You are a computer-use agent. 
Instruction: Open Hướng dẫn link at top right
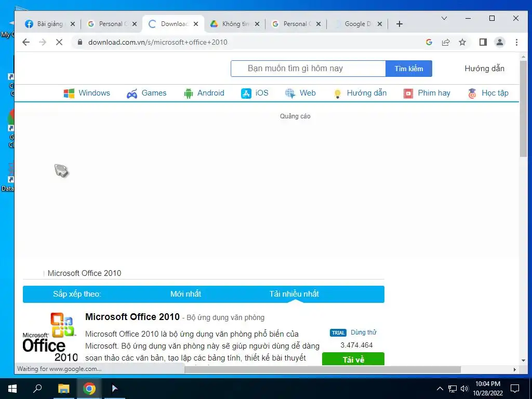pyautogui.click(x=484, y=69)
